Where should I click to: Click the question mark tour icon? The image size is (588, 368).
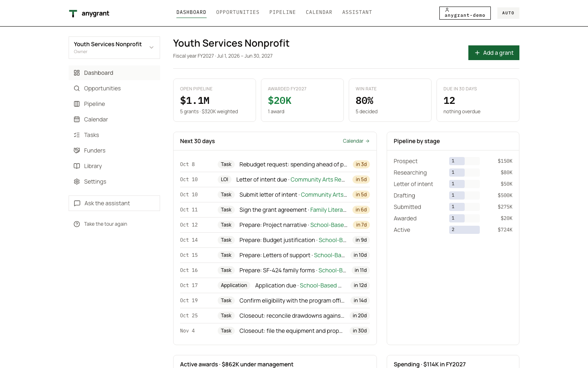coord(77,224)
